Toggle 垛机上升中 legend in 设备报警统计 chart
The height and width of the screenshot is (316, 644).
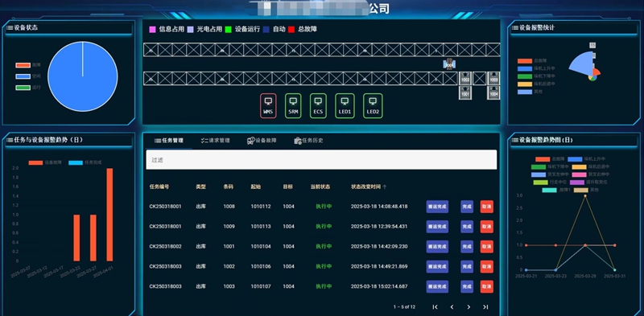[536, 68]
